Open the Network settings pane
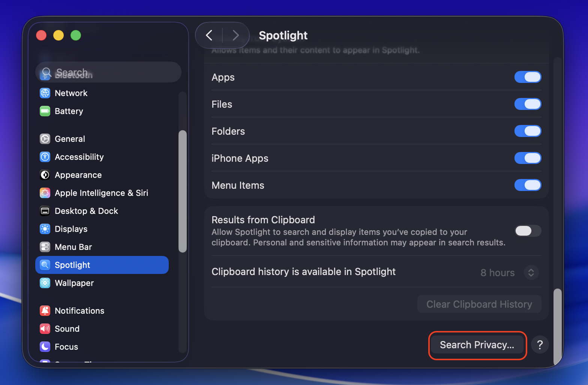The height and width of the screenshot is (385, 588). (102, 93)
